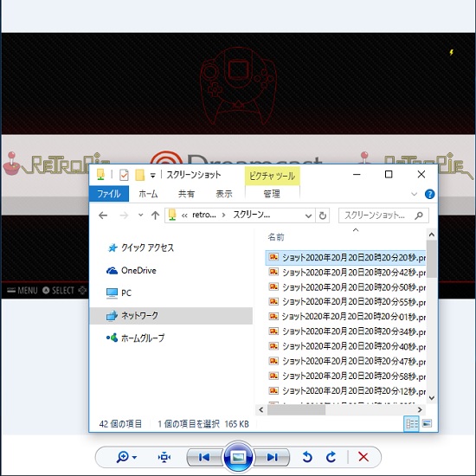The height and width of the screenshot is (476, 476).
Task: Select ネットワーク in navigation pane
Action: (171, 316)
